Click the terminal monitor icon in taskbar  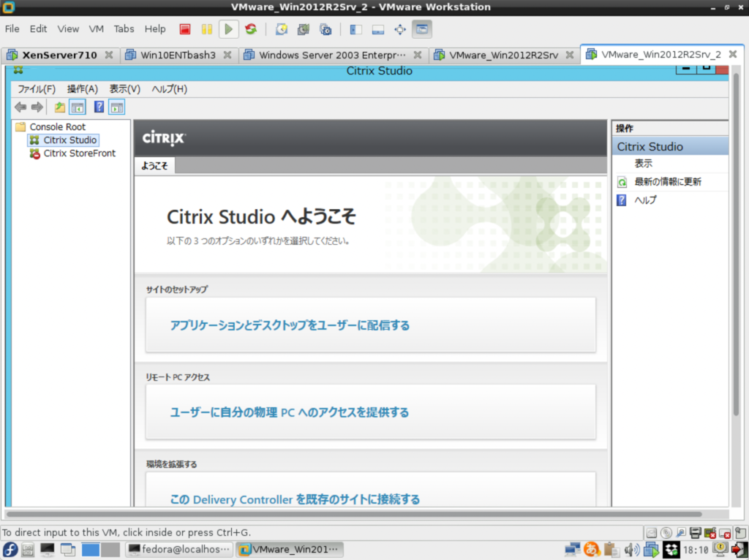[x=48, y=550]
